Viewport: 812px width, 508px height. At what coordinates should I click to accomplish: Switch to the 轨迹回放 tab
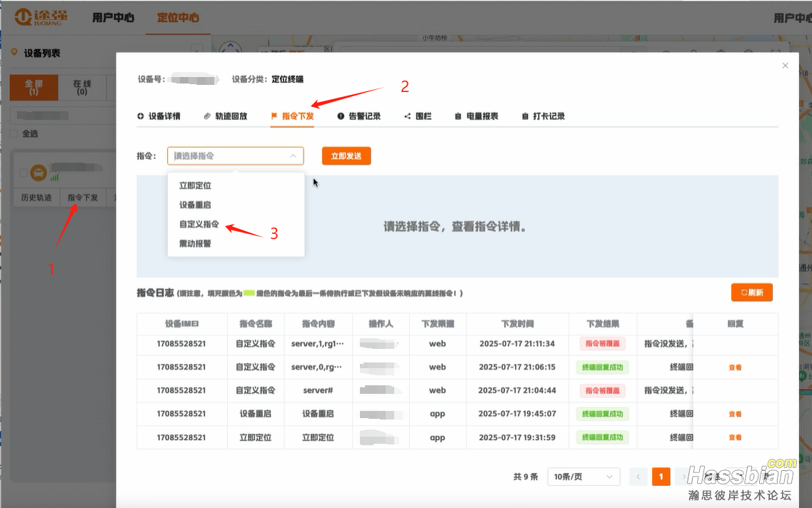225,116
